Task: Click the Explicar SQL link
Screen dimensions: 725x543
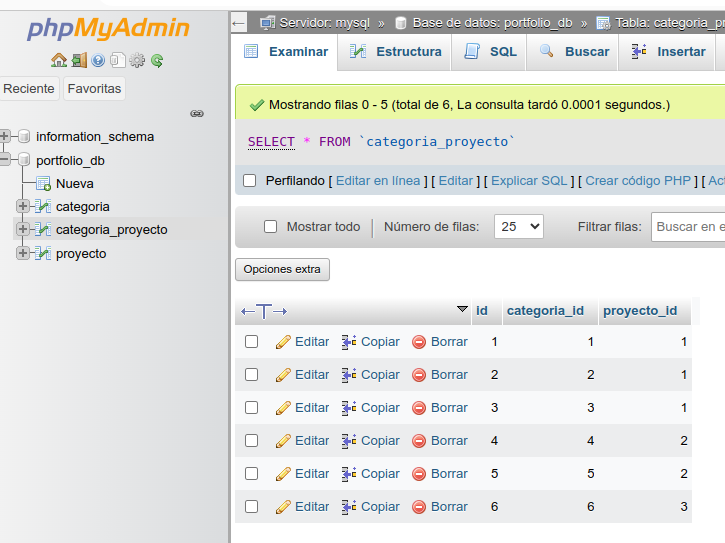Action: click(529, 181)
